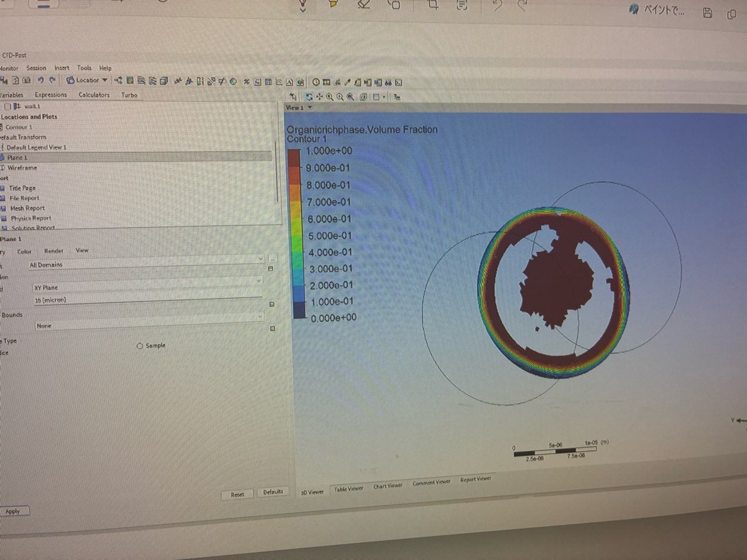Screen dimensions: 747x560
Task: Select Contour 1 in the outline tree
Action: (19, 127)
